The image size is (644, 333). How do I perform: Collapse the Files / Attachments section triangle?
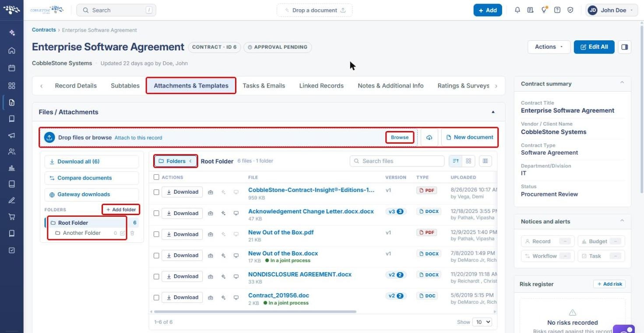click(493, 112)
